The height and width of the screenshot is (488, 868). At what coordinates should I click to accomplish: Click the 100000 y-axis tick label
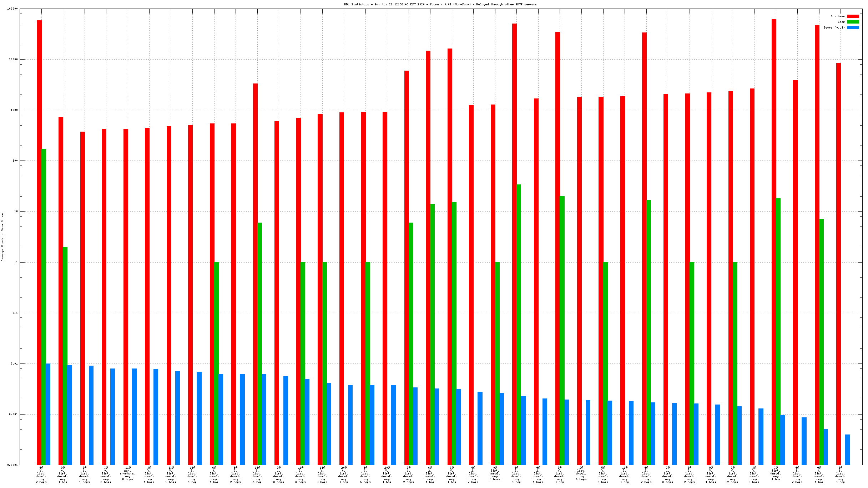[x=12, y=9]
